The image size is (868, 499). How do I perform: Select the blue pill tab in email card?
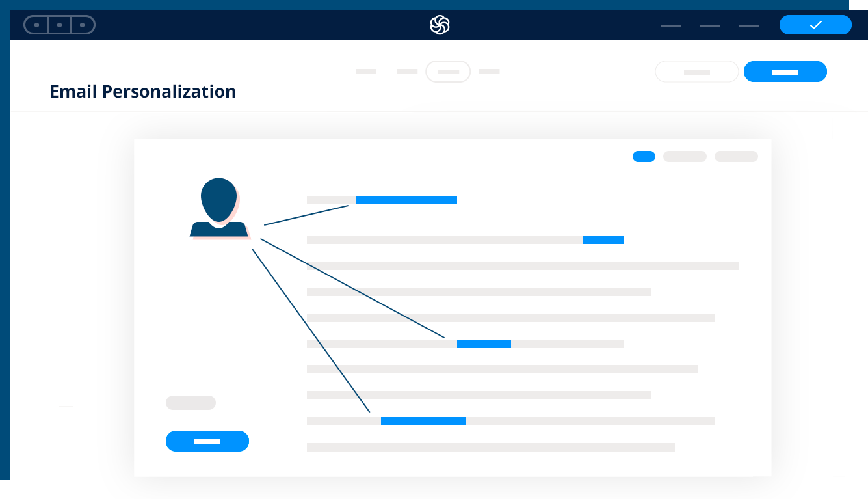pyautogui.click(x=644, y=156)
